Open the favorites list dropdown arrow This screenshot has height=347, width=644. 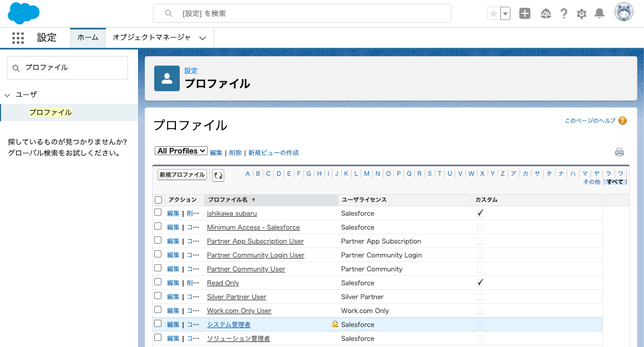505,13
